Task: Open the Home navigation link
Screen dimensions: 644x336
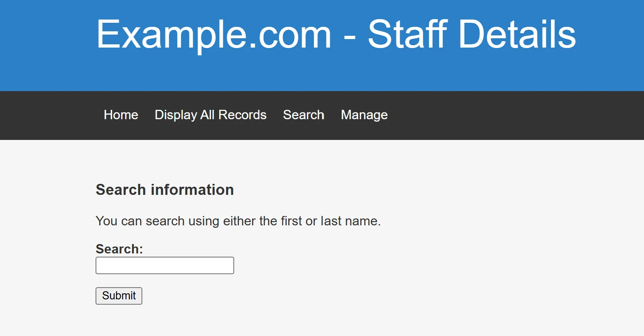Action: tap(121, 115)
